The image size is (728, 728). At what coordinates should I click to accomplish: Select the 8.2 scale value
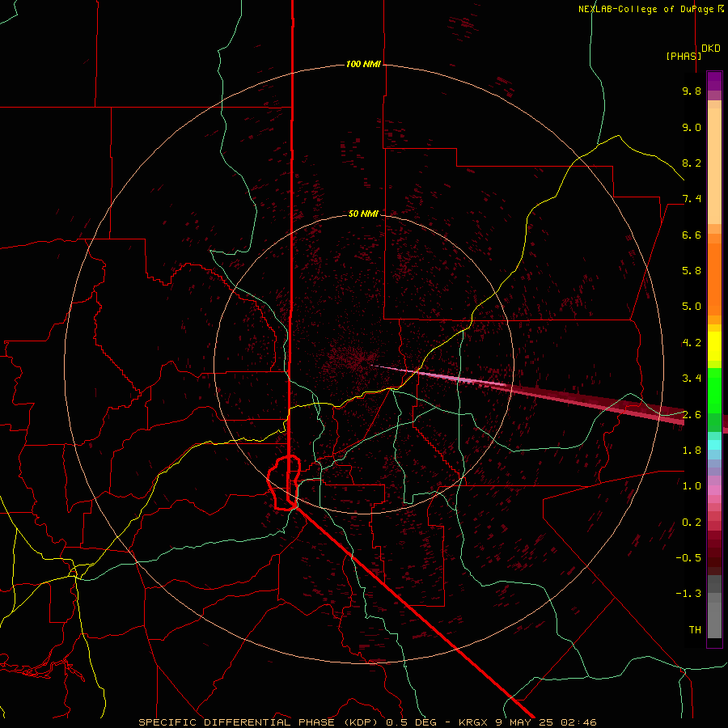(692, 163)
